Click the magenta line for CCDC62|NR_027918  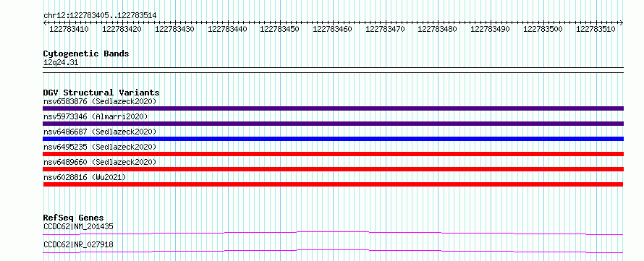pyautogui.click(x=333, y=251)
